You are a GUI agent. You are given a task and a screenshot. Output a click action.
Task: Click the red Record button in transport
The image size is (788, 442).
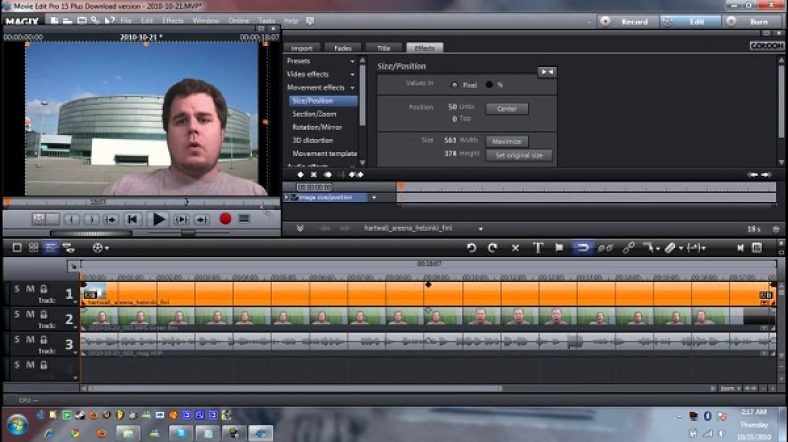tap(225, 219)
